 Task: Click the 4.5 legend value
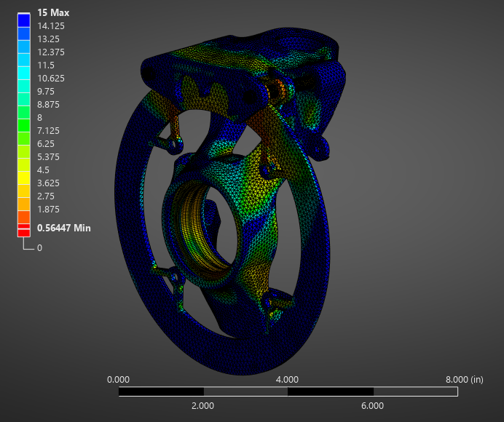(43, 170)
